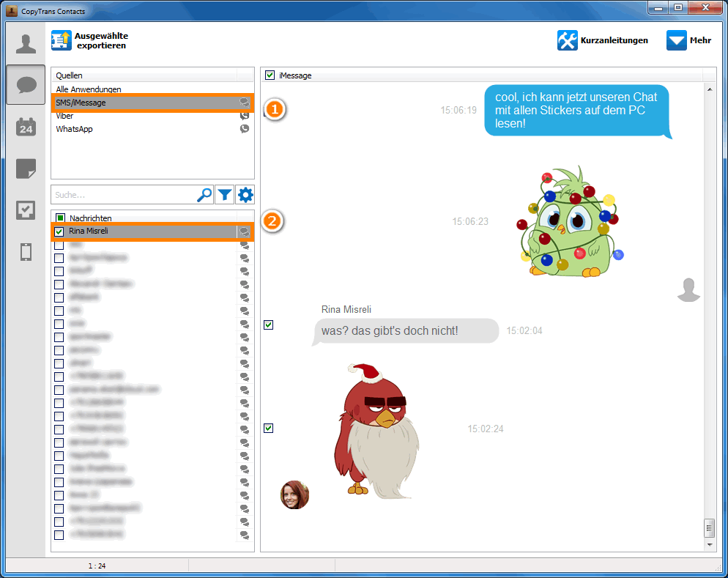Click the search magnifier icon

[204, 195]
